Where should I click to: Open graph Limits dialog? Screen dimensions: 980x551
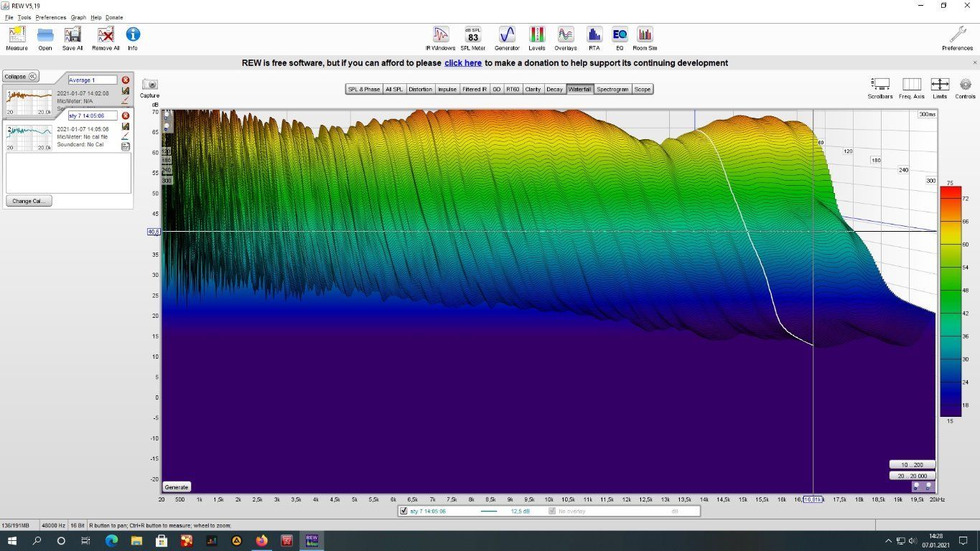pyautogui.click(x=940, y=88)
